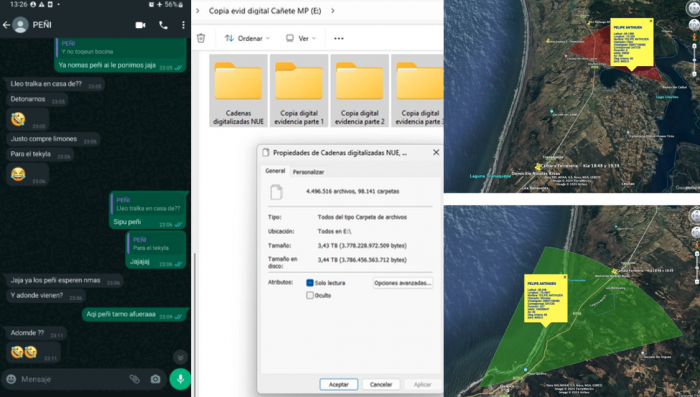Click the document icon in Propiedades dialog

(276, 192)
